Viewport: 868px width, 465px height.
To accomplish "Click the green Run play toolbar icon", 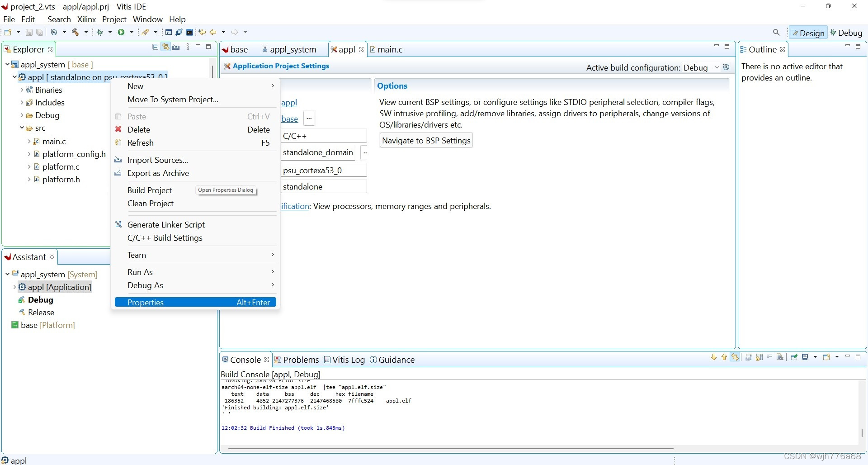I will pos(121,32).
